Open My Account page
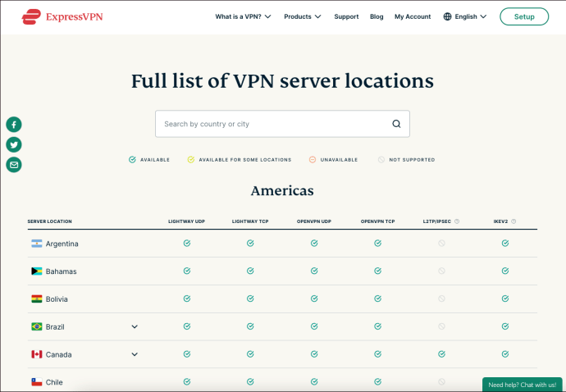This screenshot has height=392, width=566. pyautogui.click(x=413, y=16)
